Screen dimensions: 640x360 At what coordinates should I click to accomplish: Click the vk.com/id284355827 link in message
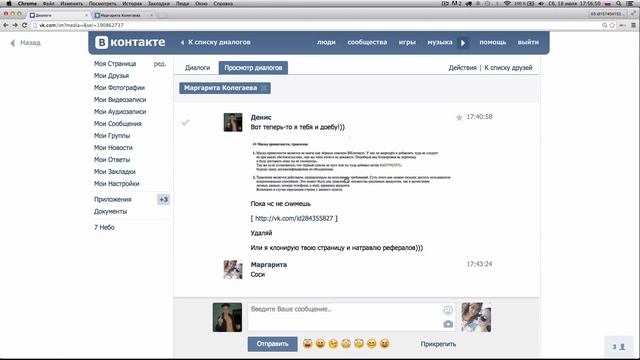[x=294, y=218]
